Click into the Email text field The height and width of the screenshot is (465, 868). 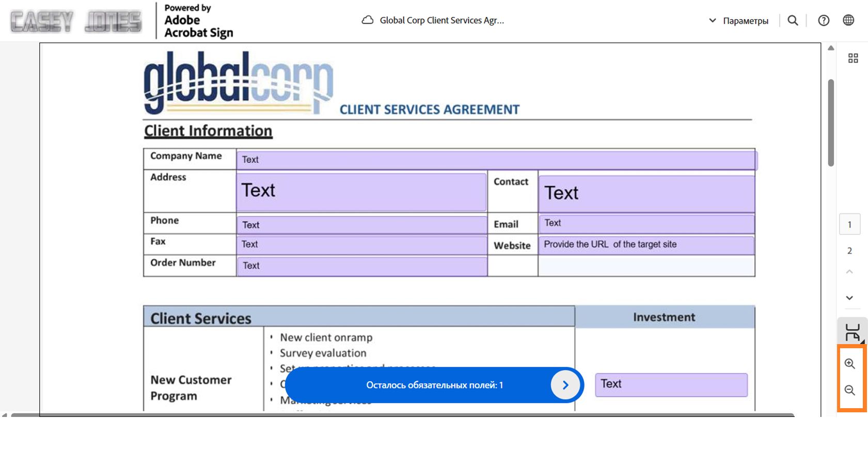click(646, 223)
